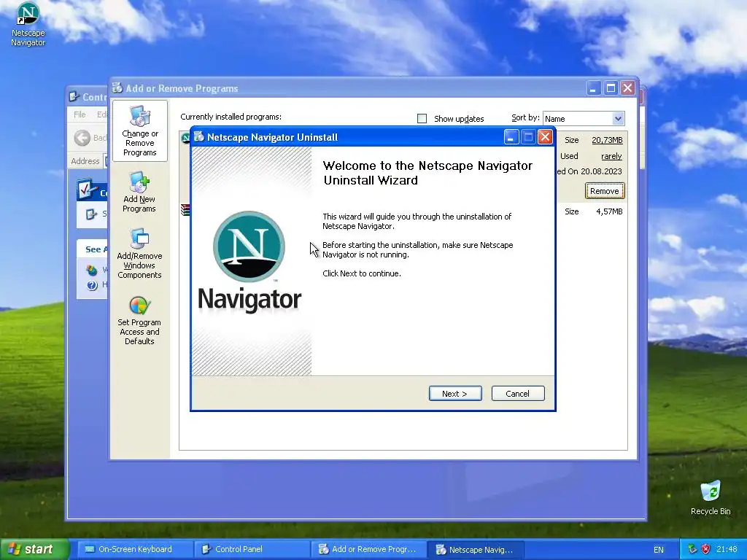This screenshot has height=560, width=747.
Task: Switch to Control Panel taskbar button
Action: (251, 549)
